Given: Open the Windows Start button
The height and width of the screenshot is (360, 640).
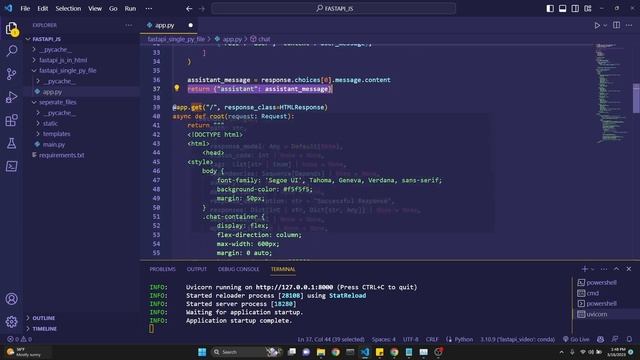Looking at the screenshot, I should coord(202,352).
